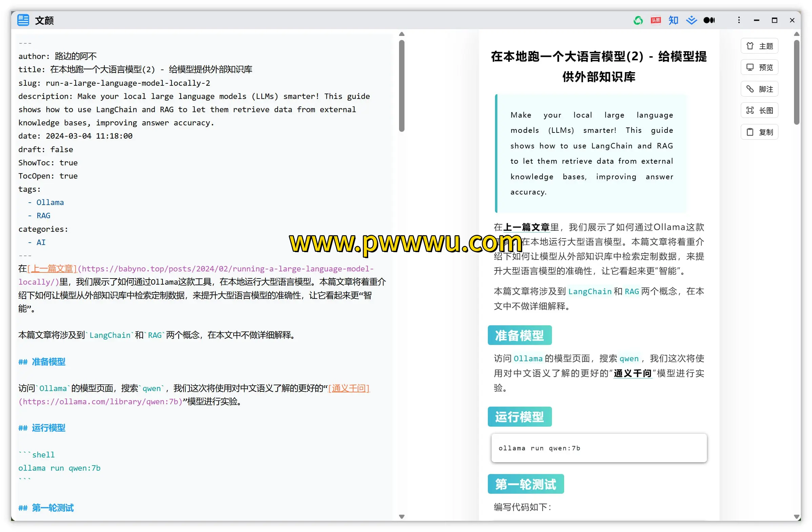The height and width of the screenshot is (532, 812).
Task: Select the WeChat publish platform icon
Action: pyautogui.click(x=638, y=20)
